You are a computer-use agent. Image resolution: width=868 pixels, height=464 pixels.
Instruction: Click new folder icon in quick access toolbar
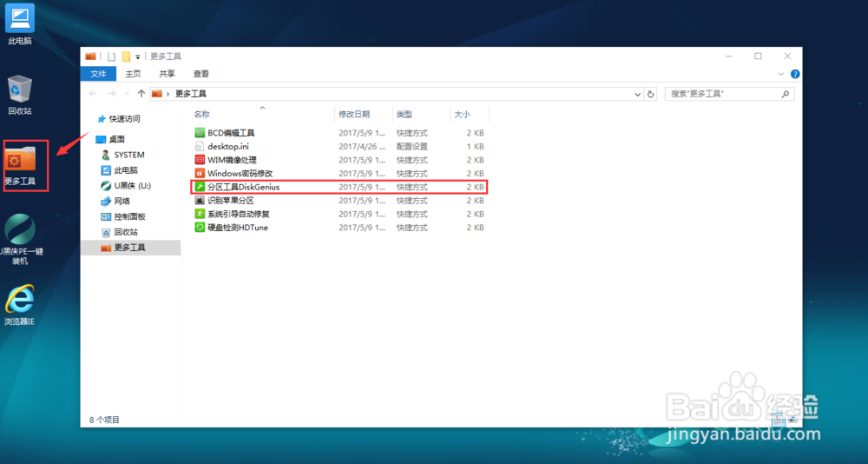coord(126,56)
